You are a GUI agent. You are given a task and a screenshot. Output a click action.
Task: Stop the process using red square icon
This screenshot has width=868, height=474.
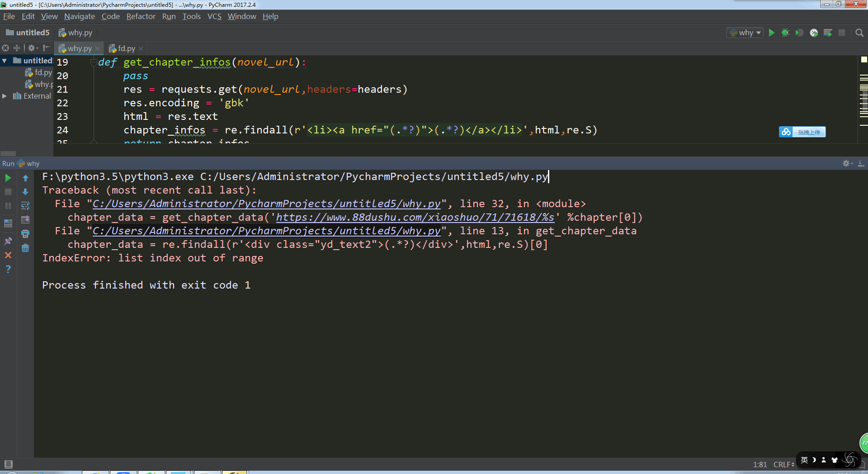pos(8,192)
